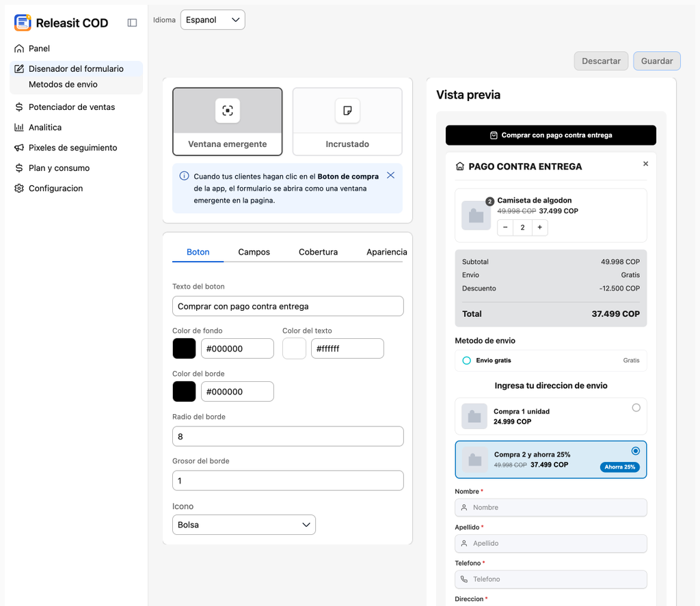Switch to the Boton tab

[198, 252]
